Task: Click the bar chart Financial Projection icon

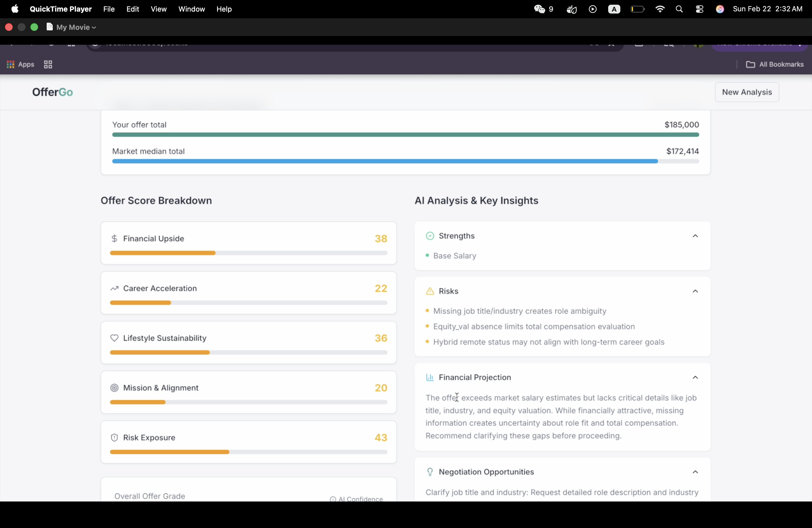Action: click(430, 377)
